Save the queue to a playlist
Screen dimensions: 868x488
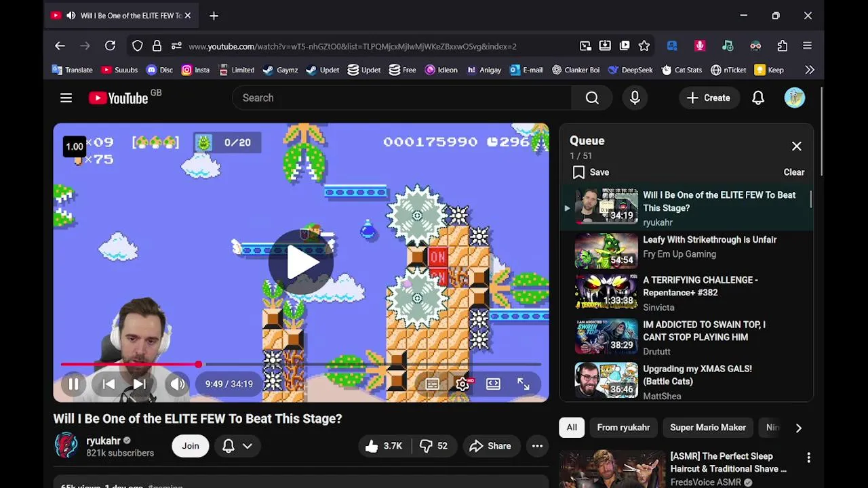(591, 172)
